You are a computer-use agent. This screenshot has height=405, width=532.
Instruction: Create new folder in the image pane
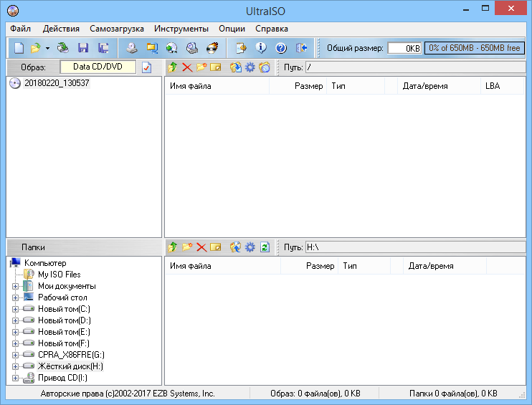(201, 67)
